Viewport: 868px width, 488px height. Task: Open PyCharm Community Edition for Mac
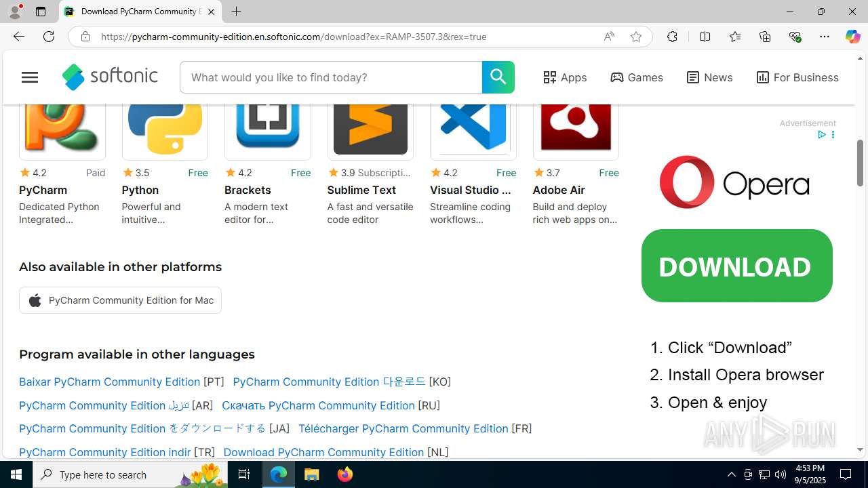coord(120,300)
